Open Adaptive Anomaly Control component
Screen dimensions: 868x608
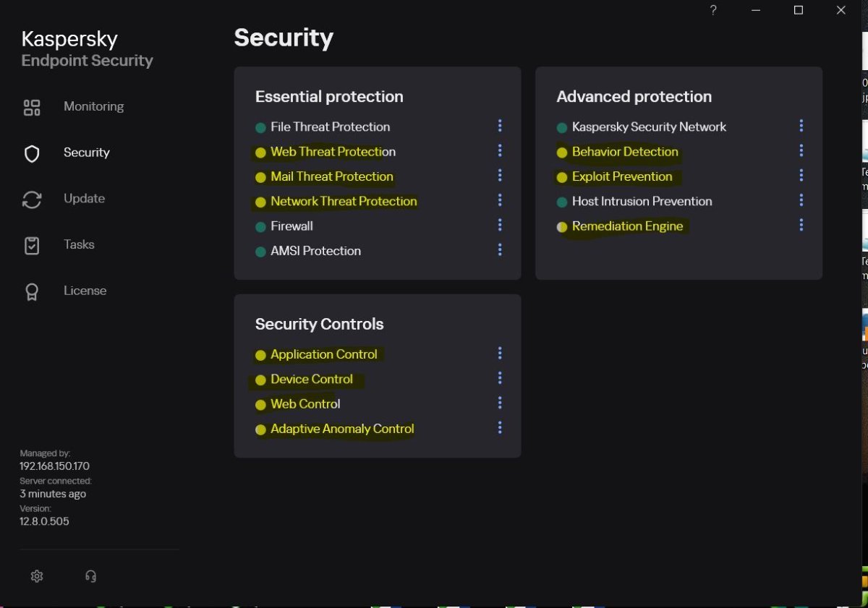tap(342, 429)
